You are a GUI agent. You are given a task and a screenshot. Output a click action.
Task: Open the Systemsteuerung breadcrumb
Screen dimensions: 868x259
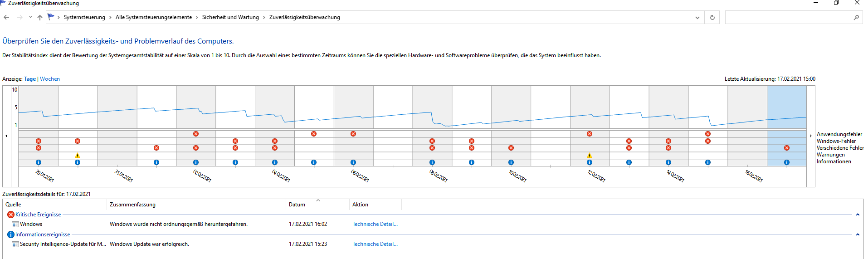[84, 17]
